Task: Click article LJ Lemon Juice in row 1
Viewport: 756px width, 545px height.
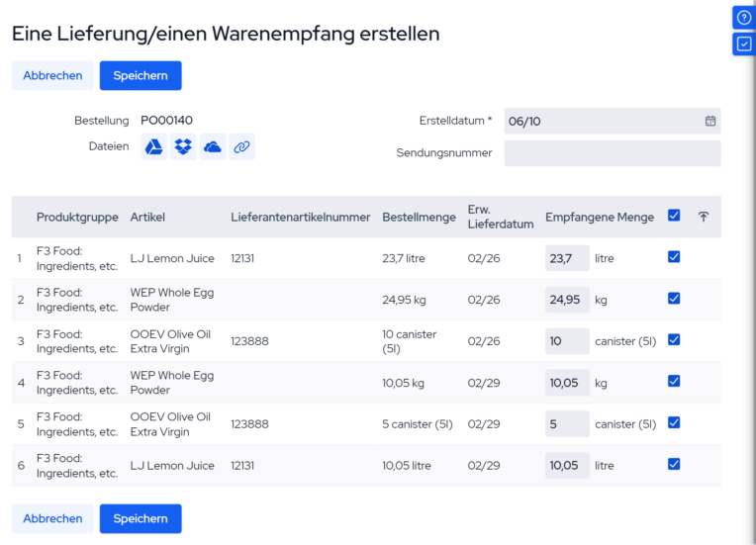Action: [x=172, y=258]
